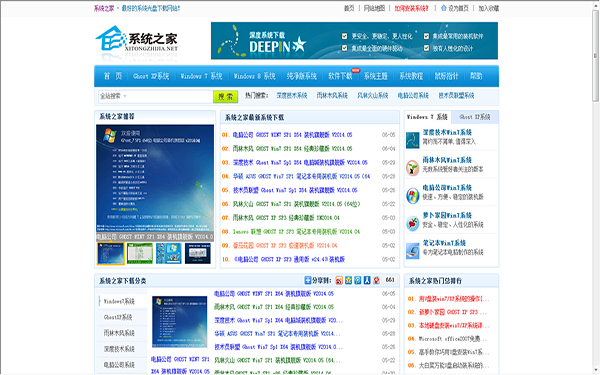The width and height of the screenshot is (600, 375).
Task: Open the 深度技术系统 hot search link
Action: 292,96
